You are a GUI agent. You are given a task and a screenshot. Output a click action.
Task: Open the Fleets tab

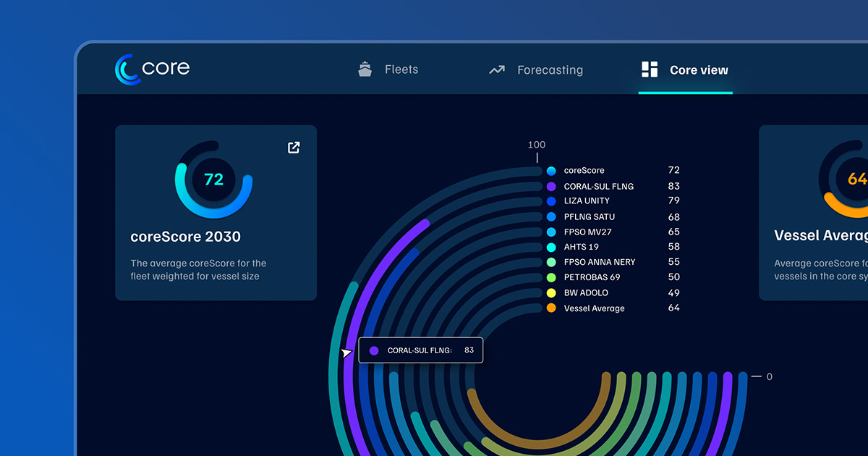388,69
